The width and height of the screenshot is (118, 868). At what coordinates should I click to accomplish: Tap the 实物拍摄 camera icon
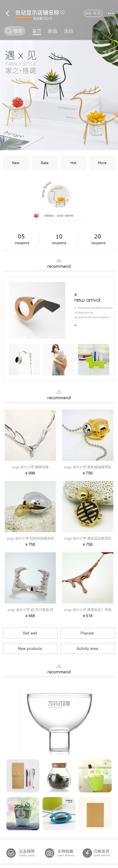[x=49, y=853]
